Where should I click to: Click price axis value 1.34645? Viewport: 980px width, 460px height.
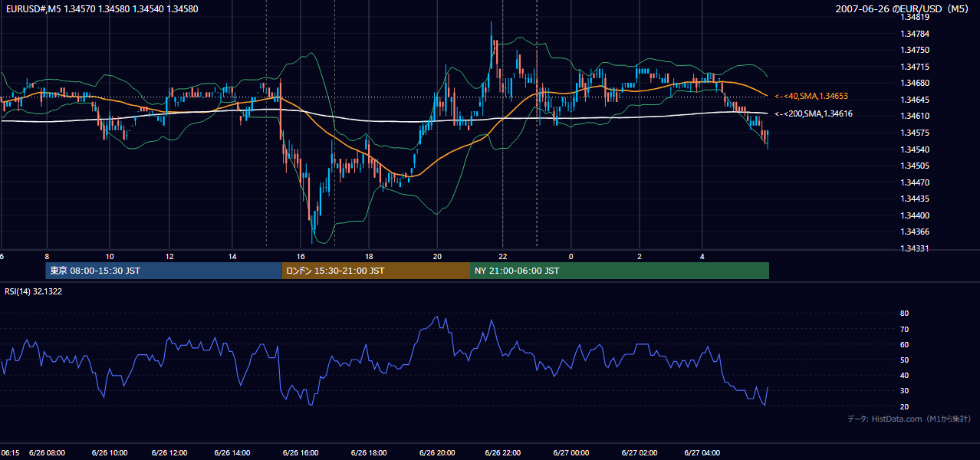point(916,100)
